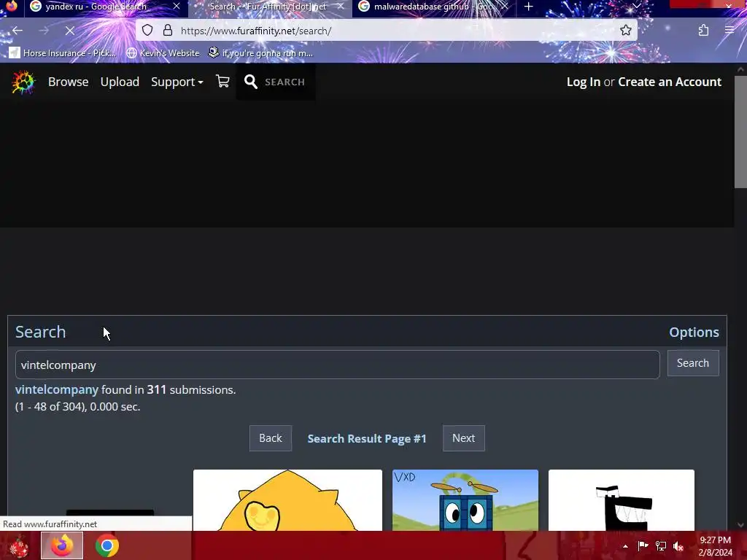Image resolution: width=747 pixels, height=560 pixels.
Task: Click Create an Account link
Action: (670, 82)
